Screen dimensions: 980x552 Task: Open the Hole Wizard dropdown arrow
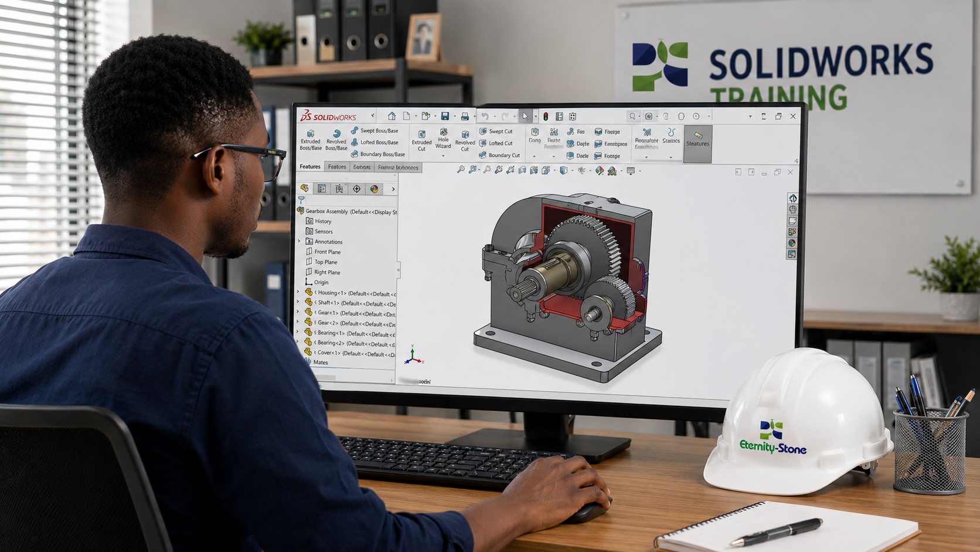pyautogui.click(x=443, y=156)
